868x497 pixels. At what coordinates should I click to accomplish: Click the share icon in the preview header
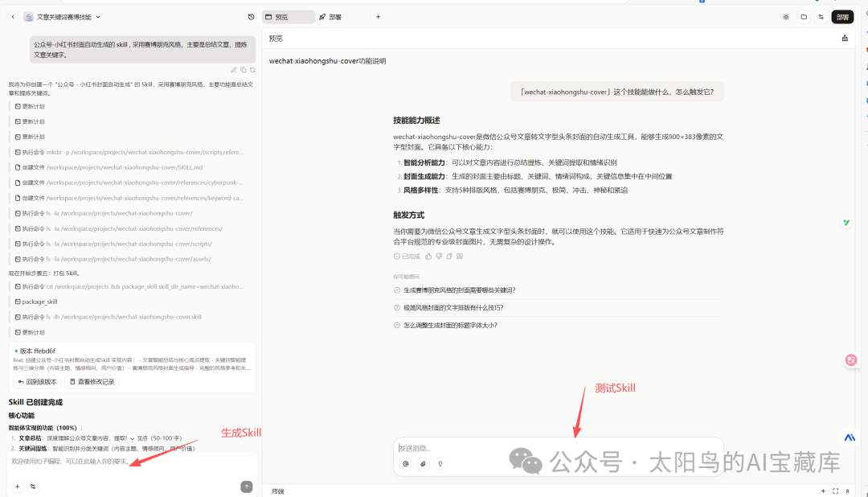coord(845,39)
